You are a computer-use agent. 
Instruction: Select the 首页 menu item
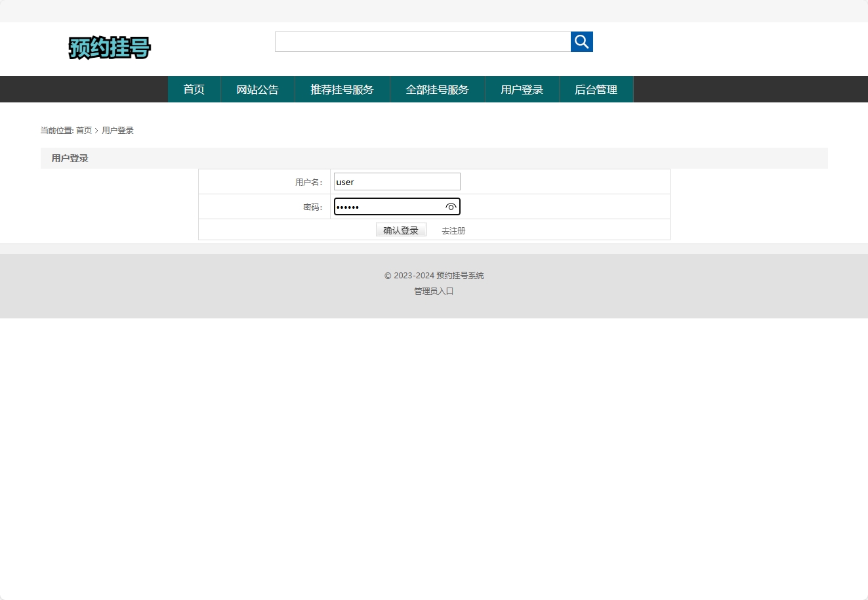point(194,89)
